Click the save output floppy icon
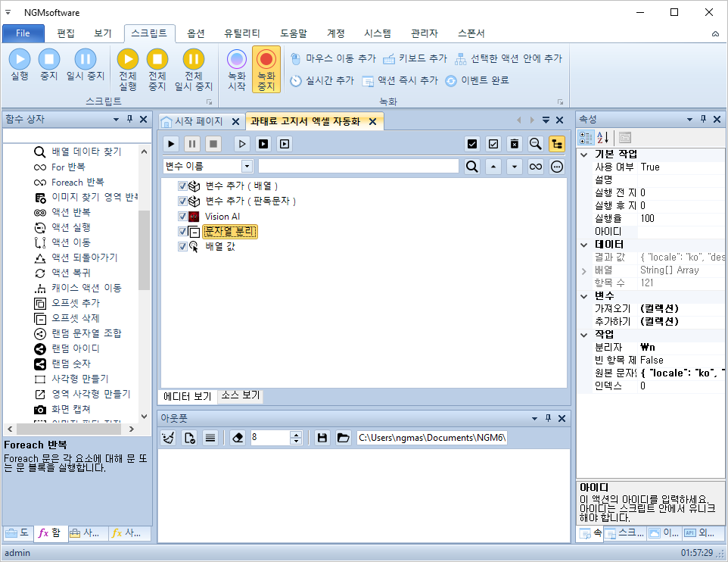728x562 pixels. coord(322,438)
